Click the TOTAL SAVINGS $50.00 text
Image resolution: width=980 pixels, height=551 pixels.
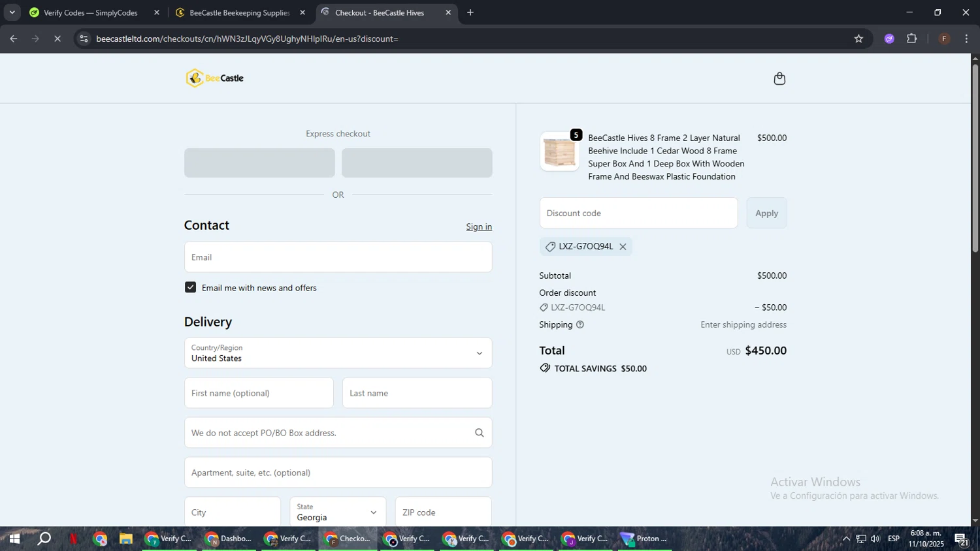click(600, 368)
